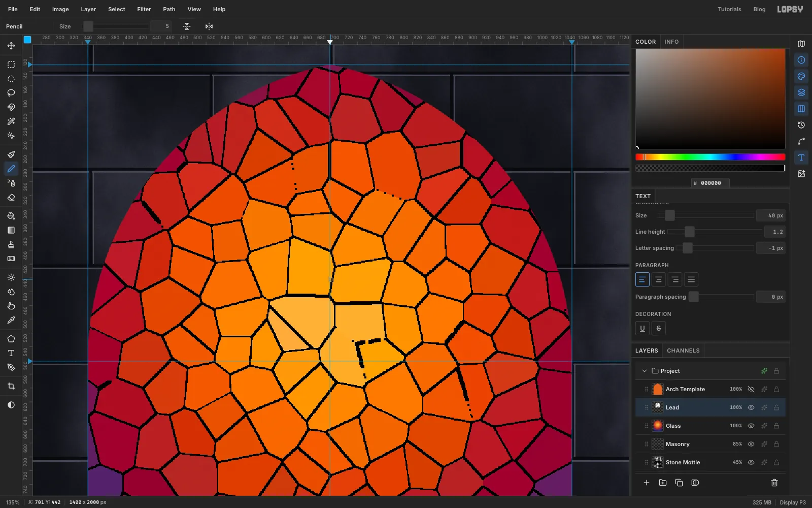812x508 pixels.
Task: Select the Rectangular Marquee tool
Action: tap(11, 65)
